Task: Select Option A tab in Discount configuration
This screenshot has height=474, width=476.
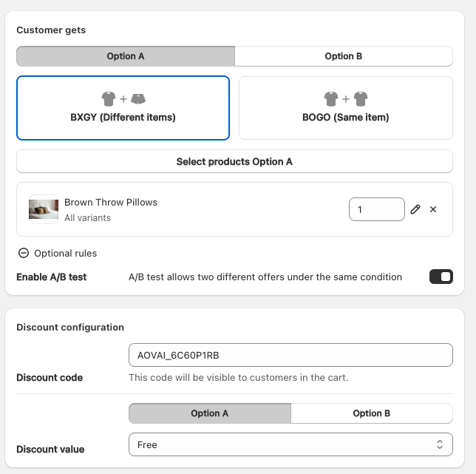Action: coord(209,413)
